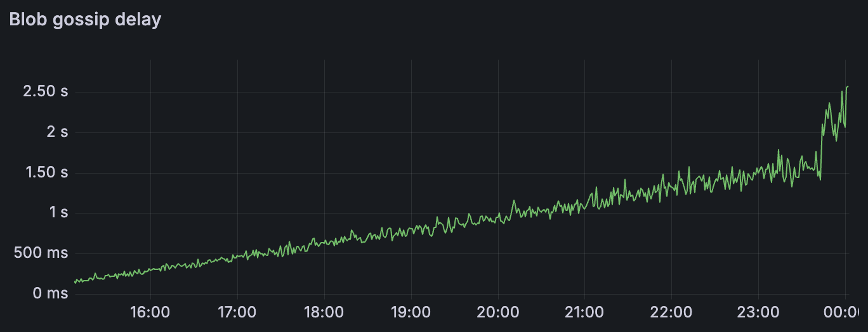Click the line's highest peak at far right
868x332 pixels.
pyautogui.click(x=847, y=87)
